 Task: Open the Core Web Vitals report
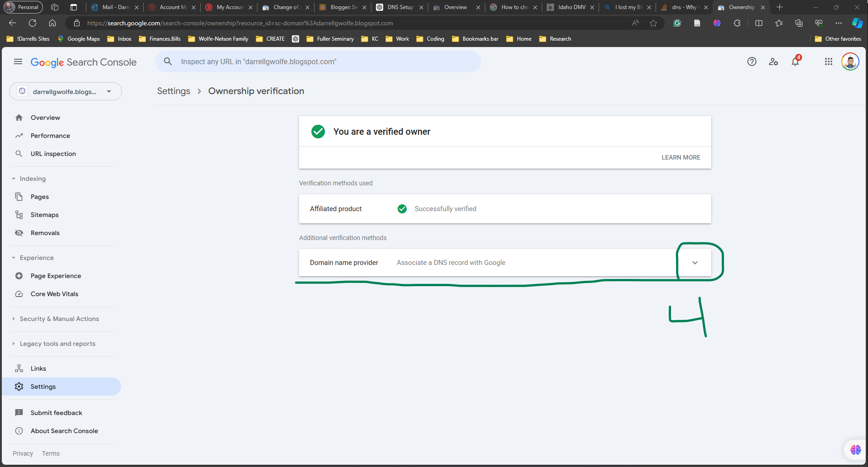(54, 294)
